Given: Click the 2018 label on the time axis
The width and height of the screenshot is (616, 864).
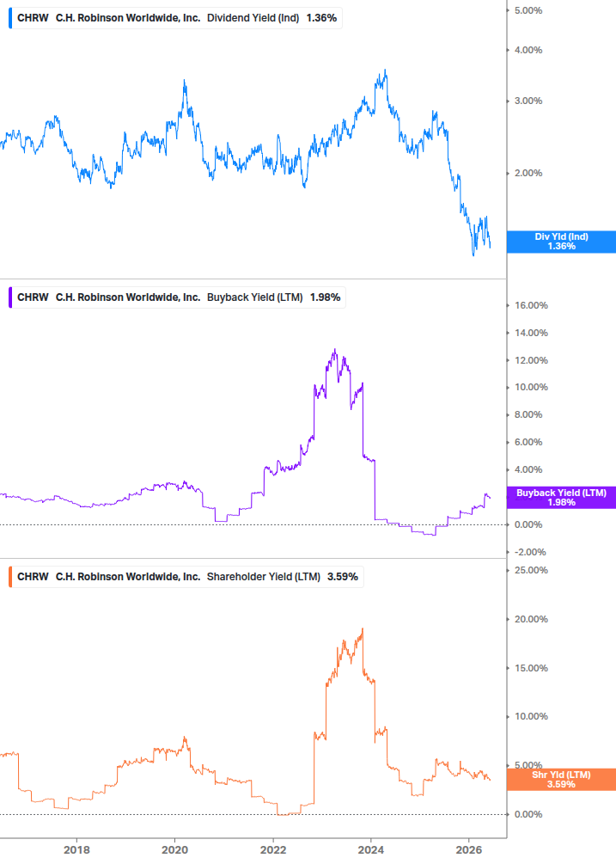Looking at the screenshot, I should [x=76, y=850].
